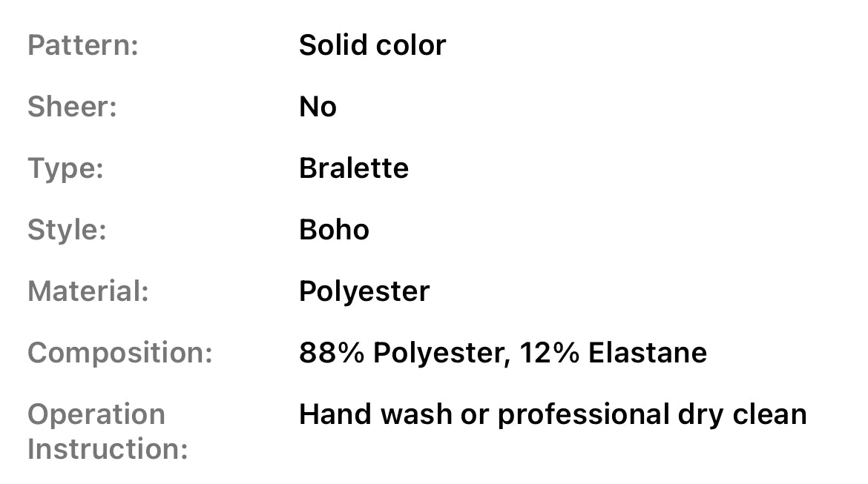Select the Sheer value No

(x=318, y=107)
